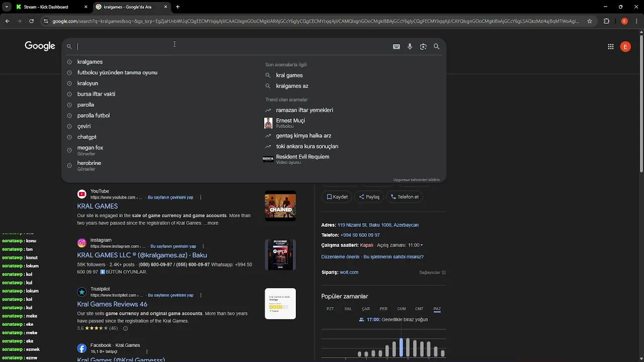Open Kral Games Reviews 46 Trustpilot result
This screenshot has width=644, height=362.
[112, 304]
